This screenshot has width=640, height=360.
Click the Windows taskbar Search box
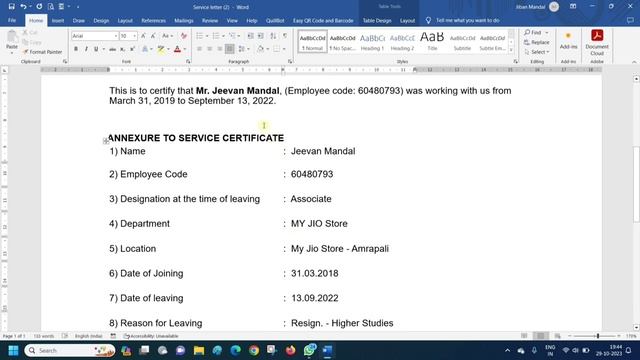(69, 351)
